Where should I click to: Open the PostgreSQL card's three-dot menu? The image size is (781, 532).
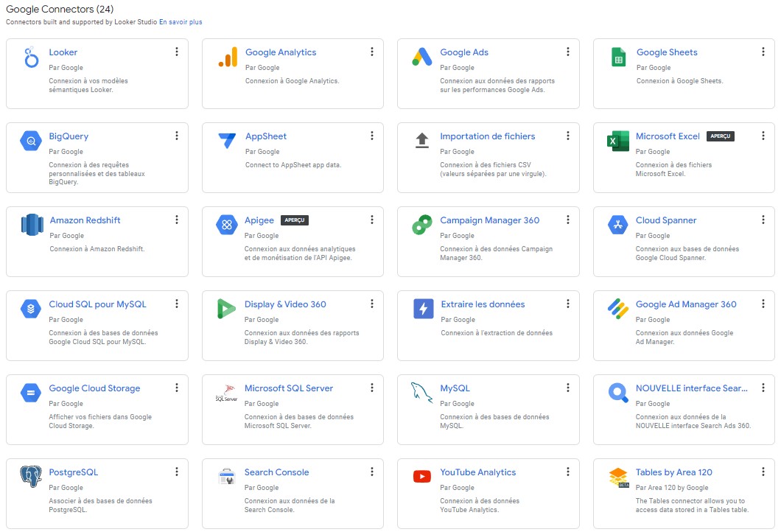176,472
